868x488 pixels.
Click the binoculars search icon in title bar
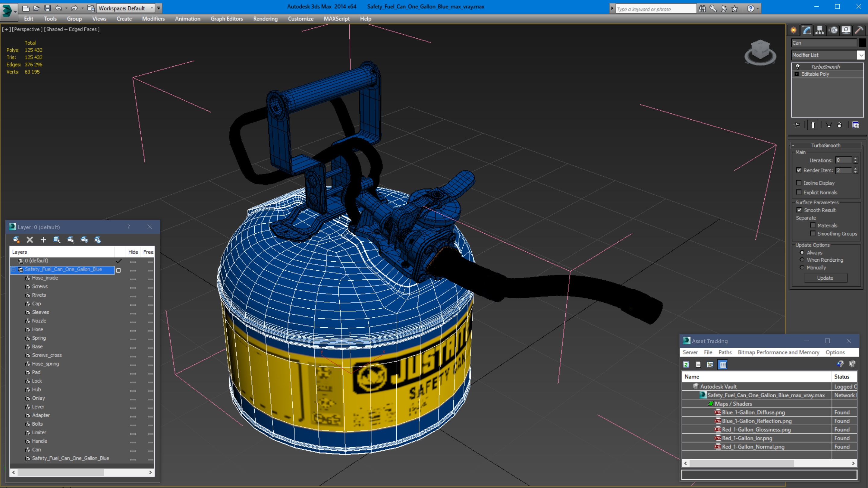(x=702, y=9)
